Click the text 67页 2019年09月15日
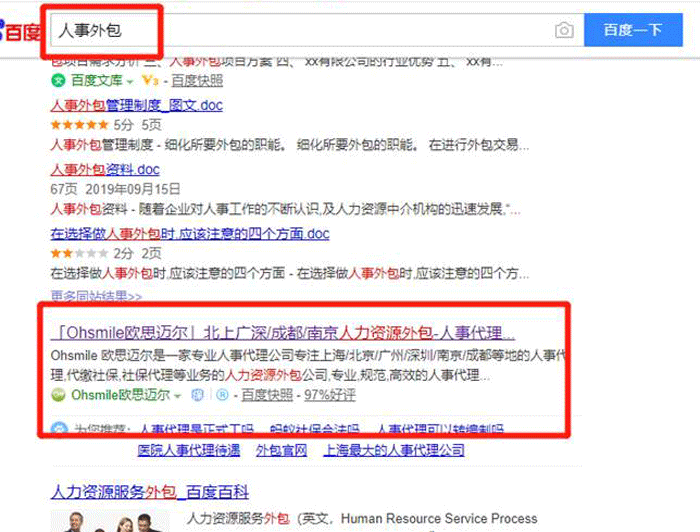 pyautogui.click(x=115, y=189)
